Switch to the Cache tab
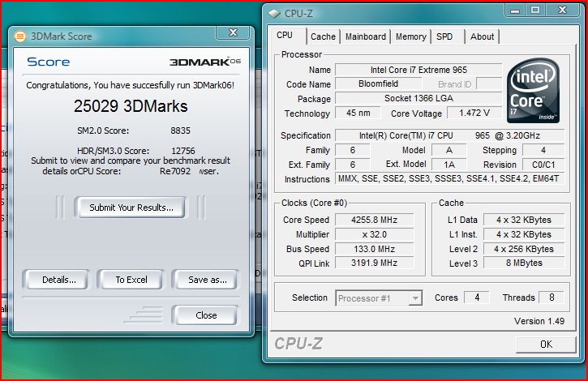The height and width of the screenshot is (381, 588). tap(323, 36)
